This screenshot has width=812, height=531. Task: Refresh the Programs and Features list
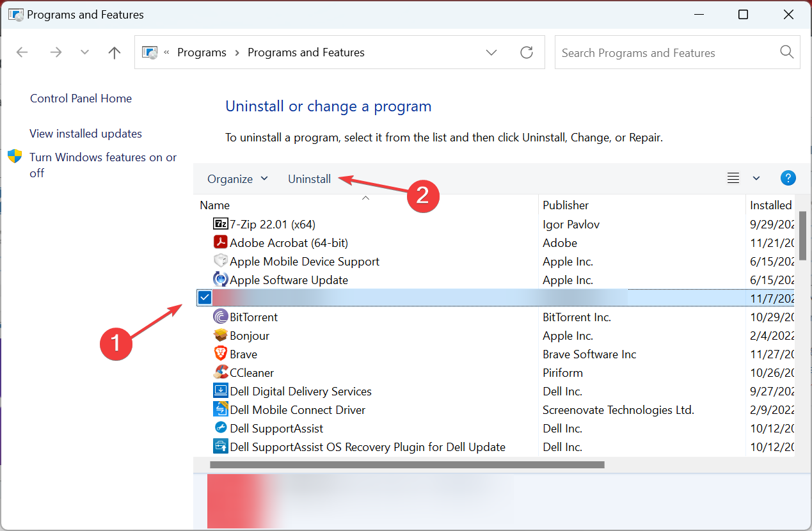click(x=527, y=52)
